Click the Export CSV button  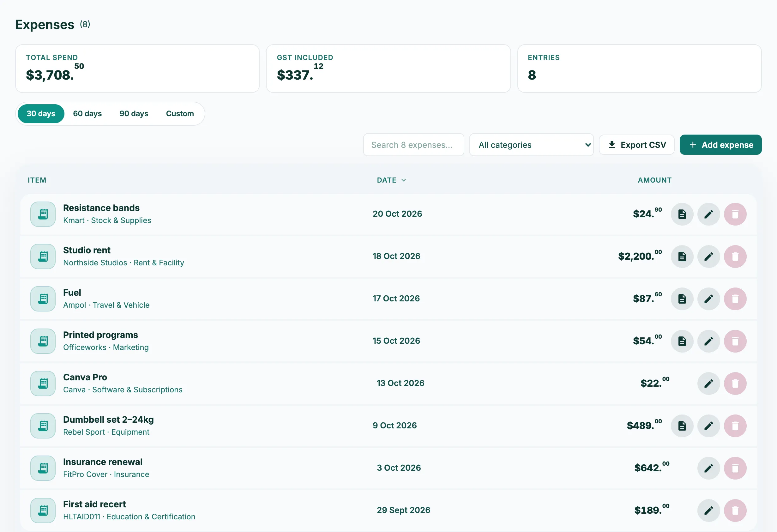click(636, 145)
